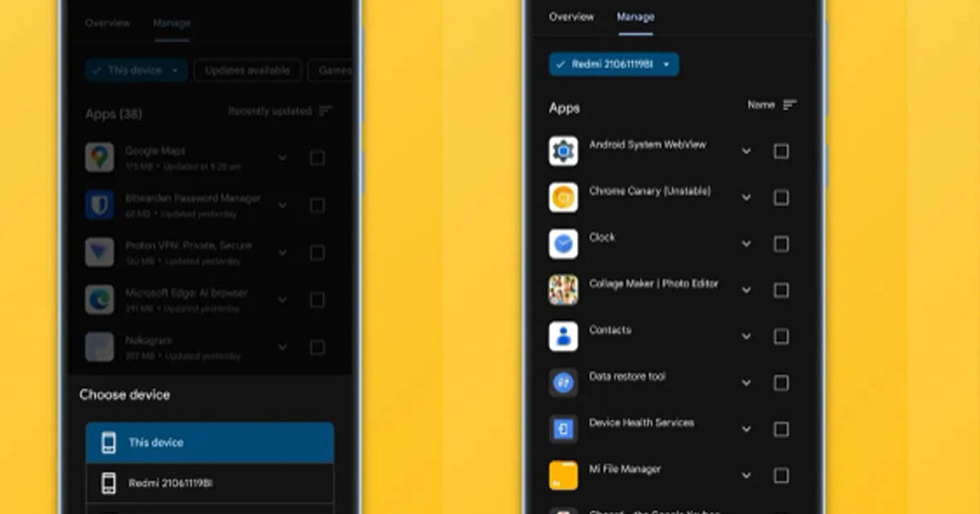980x514 pixels.
Task: Choose This device in device list
Action: (x=210, y=443)
